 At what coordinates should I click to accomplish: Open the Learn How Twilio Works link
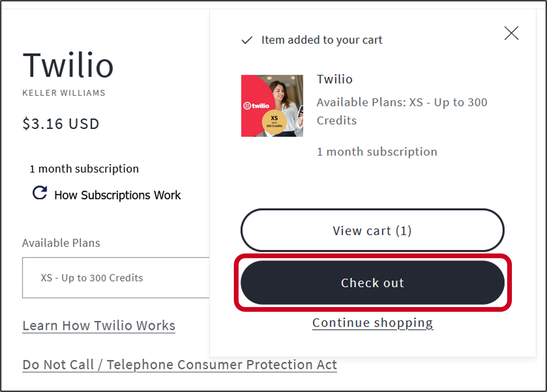pyautogui.click(x=98, y=325)
